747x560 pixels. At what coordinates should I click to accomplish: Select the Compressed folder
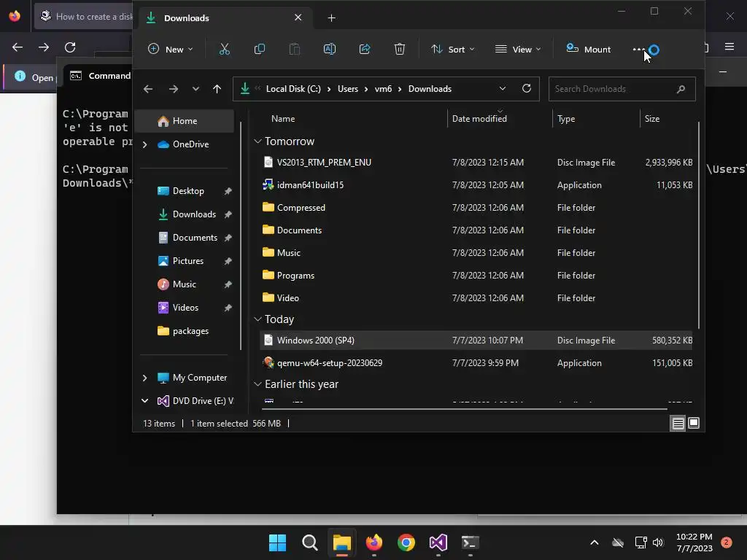(476, 208)
